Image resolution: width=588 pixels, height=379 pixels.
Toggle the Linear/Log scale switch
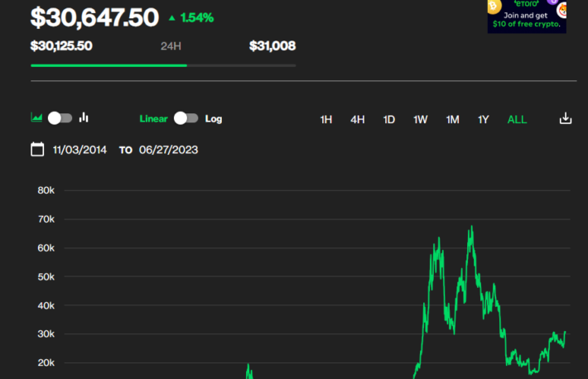tap(186, 118)
